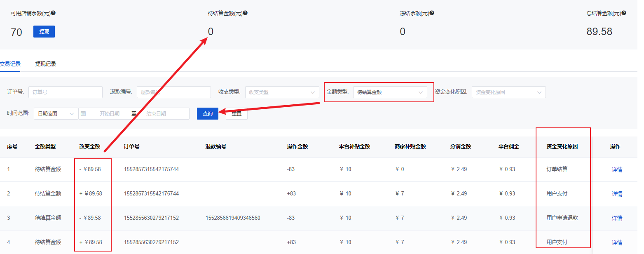Screen dimensions: 644x254
Task: Select the 交易记录 tab
Action: tap(10, 64)
